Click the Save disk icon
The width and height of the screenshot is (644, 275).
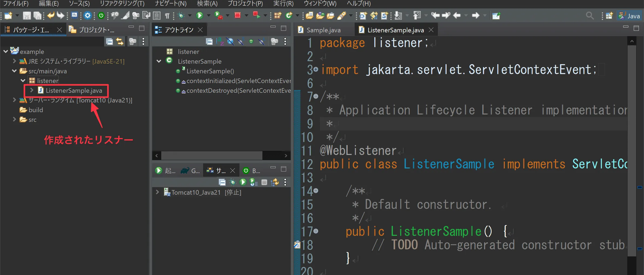click(x=26, y=16)
